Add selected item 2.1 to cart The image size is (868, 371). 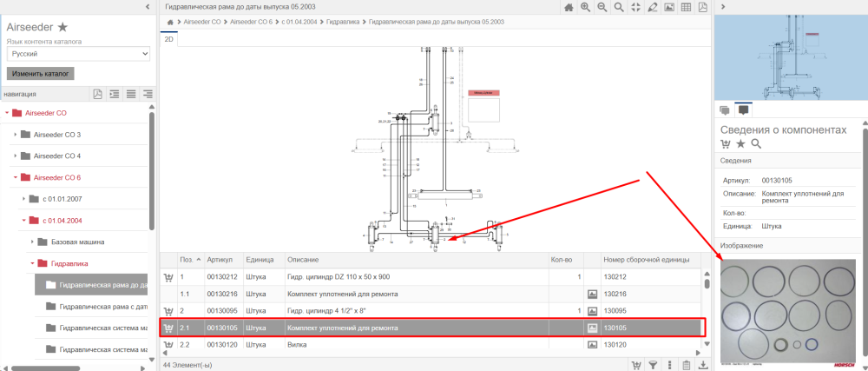pos(168,328)
